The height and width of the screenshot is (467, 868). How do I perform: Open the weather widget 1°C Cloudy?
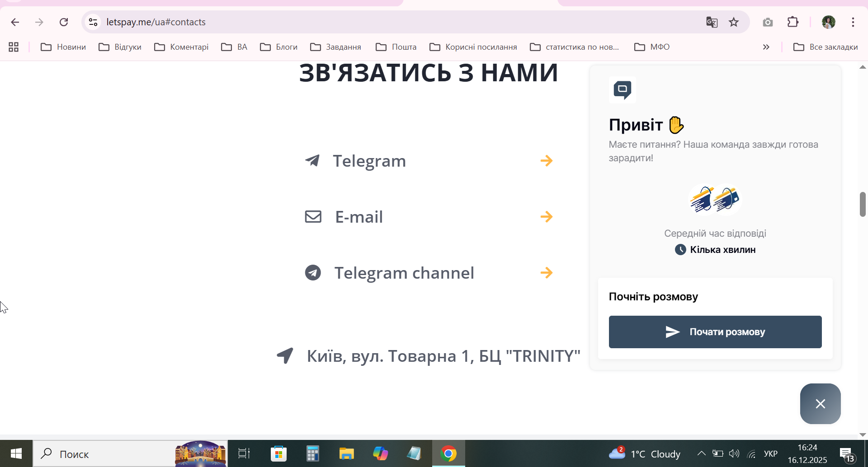point(645,453)
